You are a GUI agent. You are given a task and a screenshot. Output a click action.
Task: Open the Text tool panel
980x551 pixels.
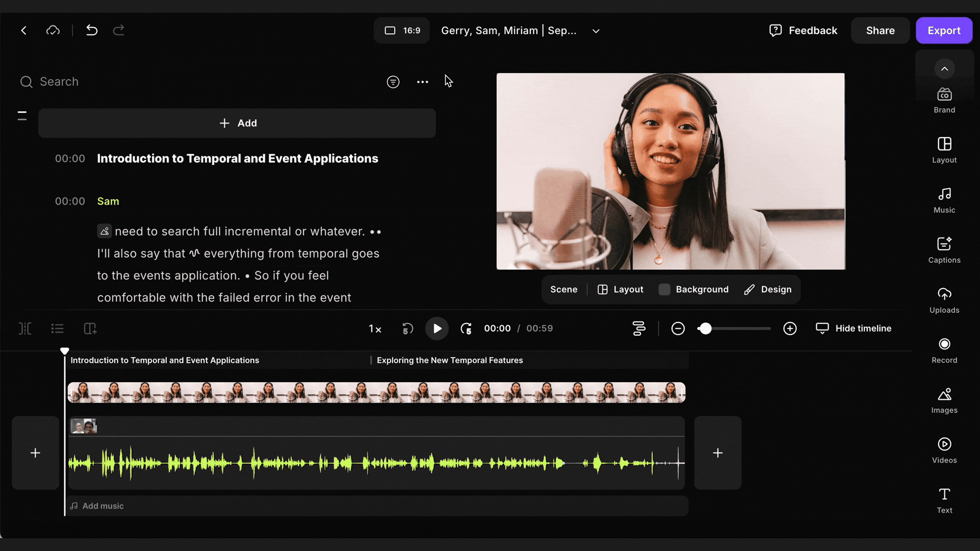[x=944, y=500]
